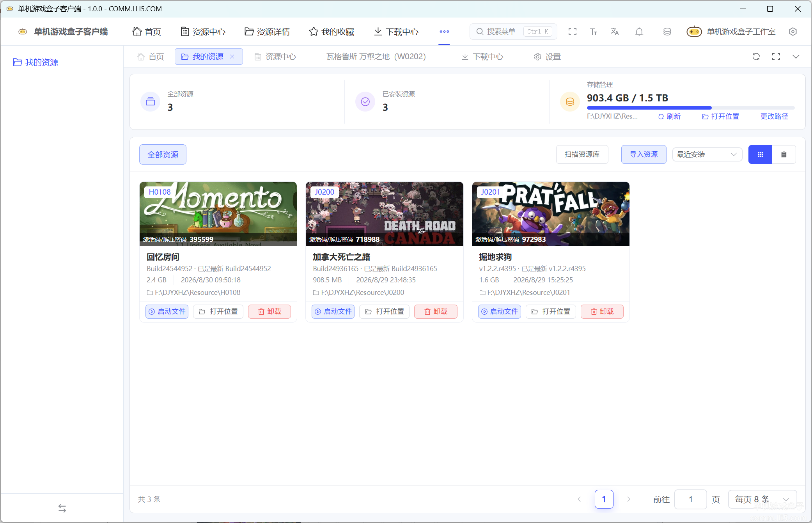812x523 pixels.
Task: Open 我的收藏 in the top navigation
Action: tap(332, 32)
